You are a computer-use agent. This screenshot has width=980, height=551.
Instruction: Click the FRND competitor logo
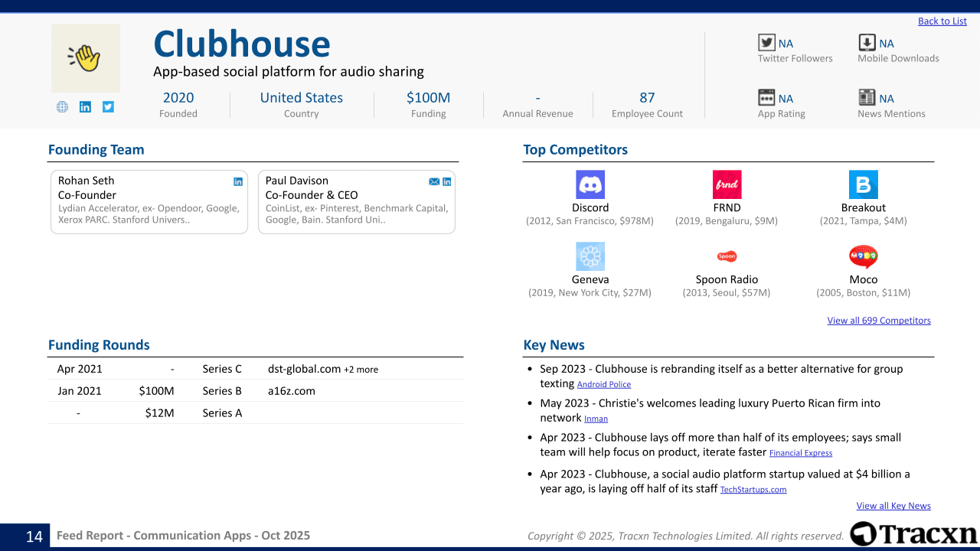point(727,184)
